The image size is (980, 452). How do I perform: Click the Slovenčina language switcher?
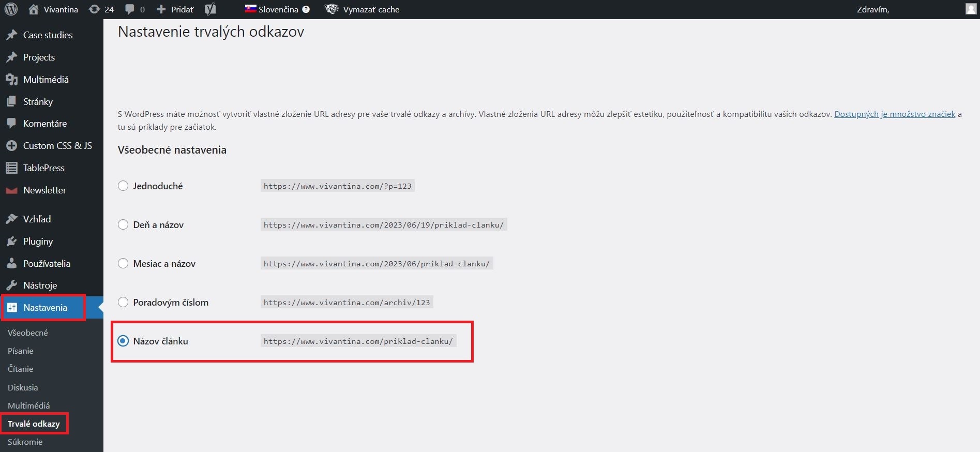pos(278,9)
